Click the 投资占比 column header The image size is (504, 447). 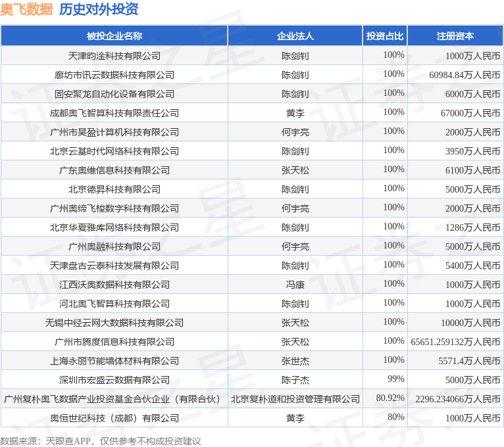tap(385, 36)
